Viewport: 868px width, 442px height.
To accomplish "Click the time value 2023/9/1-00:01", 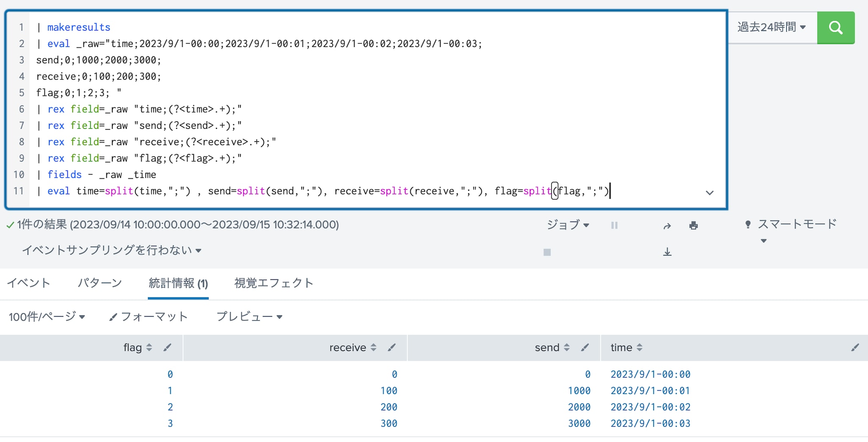I will [x=650, y=391].
